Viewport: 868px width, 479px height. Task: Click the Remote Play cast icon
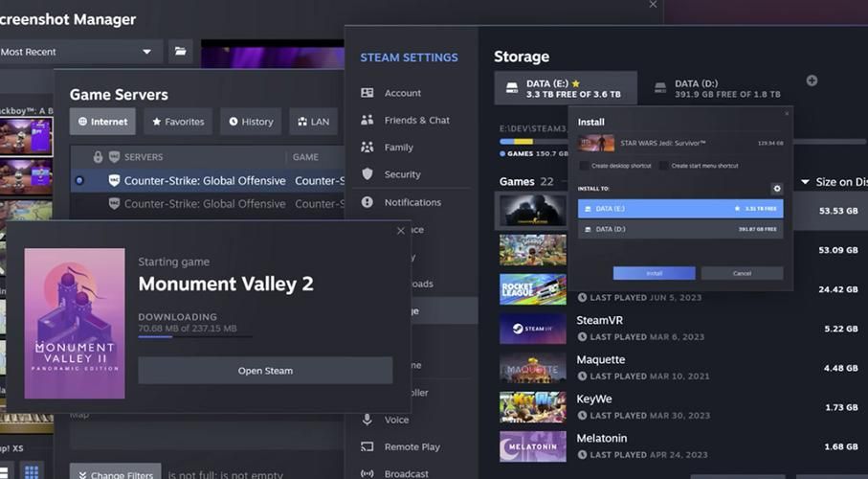[367, 446]
